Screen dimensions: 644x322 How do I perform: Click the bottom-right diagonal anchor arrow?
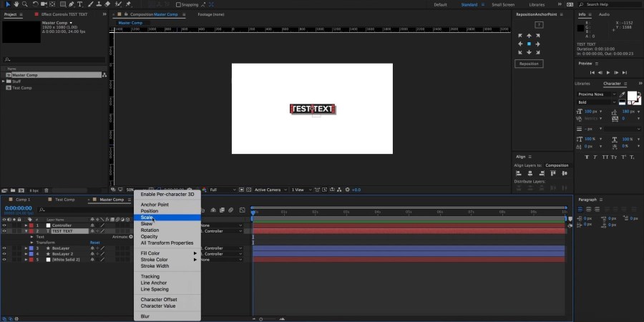(537, 52)
